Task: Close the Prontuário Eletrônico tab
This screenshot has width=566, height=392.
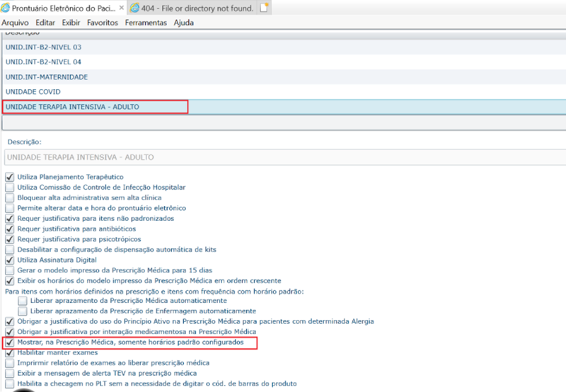Action: [x=122, y=8]
